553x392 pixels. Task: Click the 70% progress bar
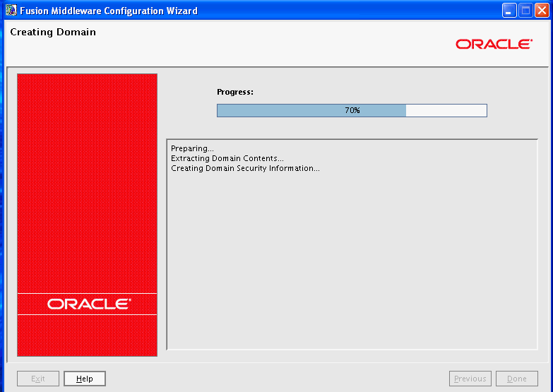point(352,110)
